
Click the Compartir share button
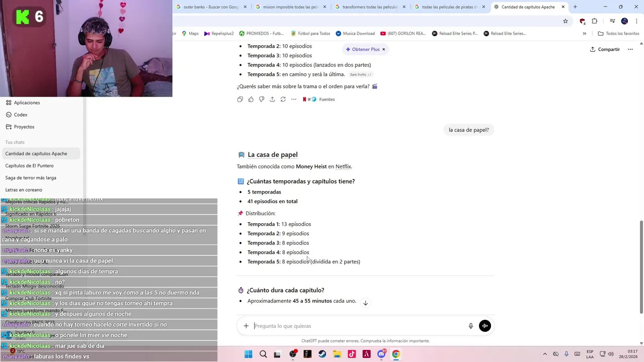click(x=605, y=49)
